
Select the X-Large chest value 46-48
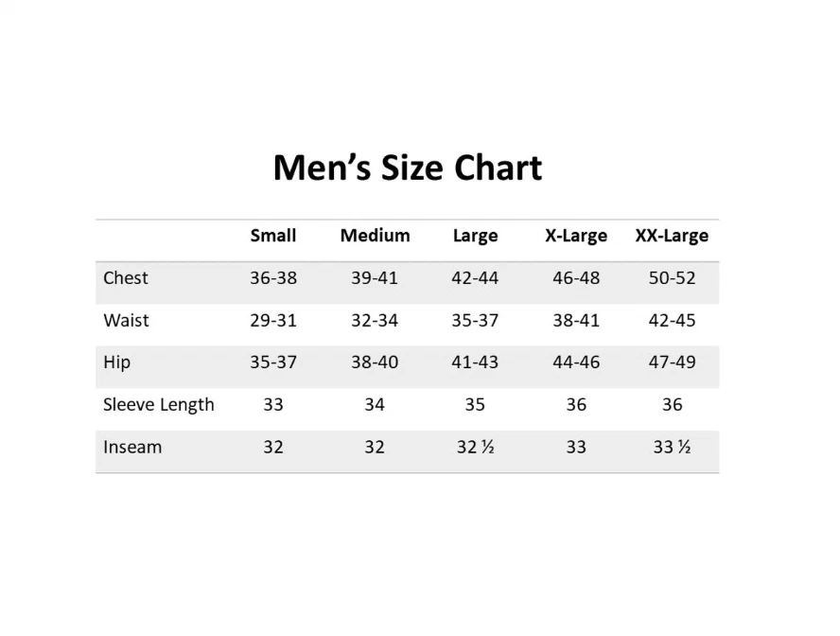click(576, 278)
